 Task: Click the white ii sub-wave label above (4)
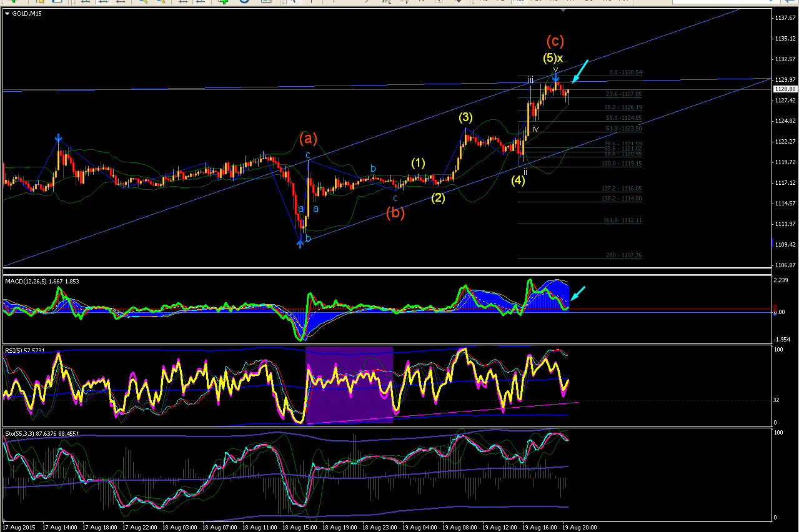click(x=525, y=172)
